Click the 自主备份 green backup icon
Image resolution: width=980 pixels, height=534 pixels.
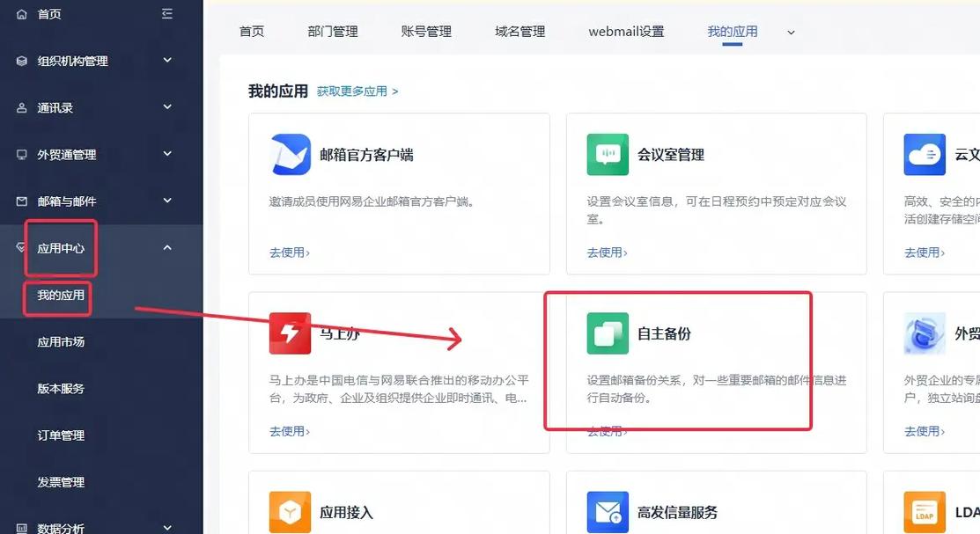pyautogui.click(x=607, y=333)
